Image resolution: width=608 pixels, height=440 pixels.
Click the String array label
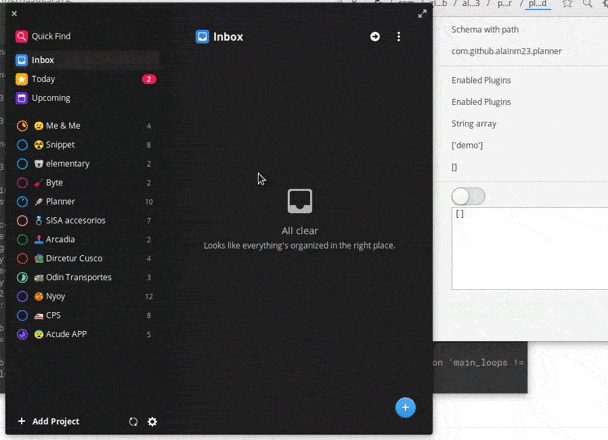[474, 124]
